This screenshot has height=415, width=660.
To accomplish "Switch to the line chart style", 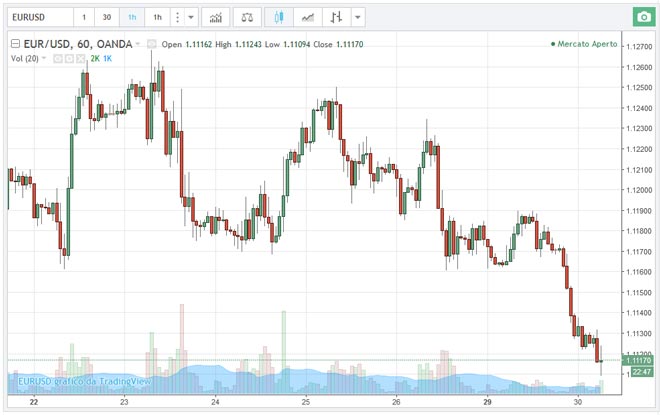I will 310,18.
